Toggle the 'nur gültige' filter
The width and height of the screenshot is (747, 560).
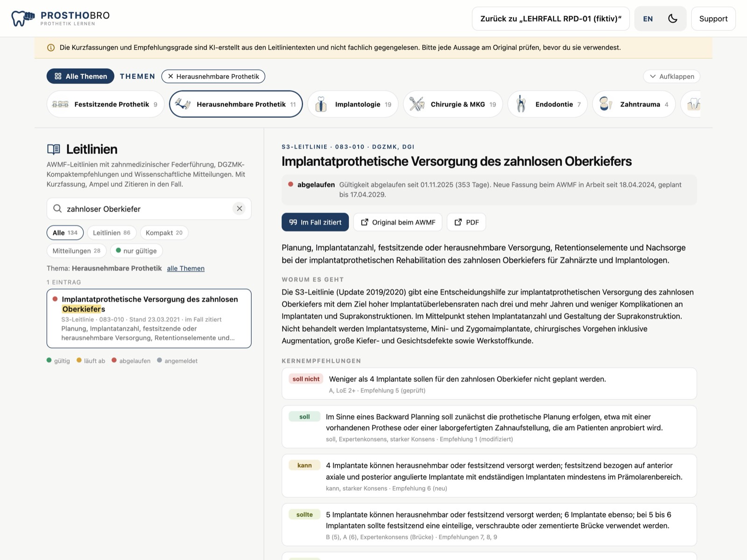(x=136, y=251)
